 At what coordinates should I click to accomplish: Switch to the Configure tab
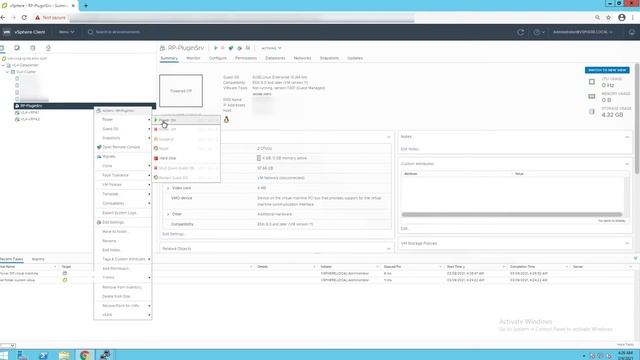[218, 58]
